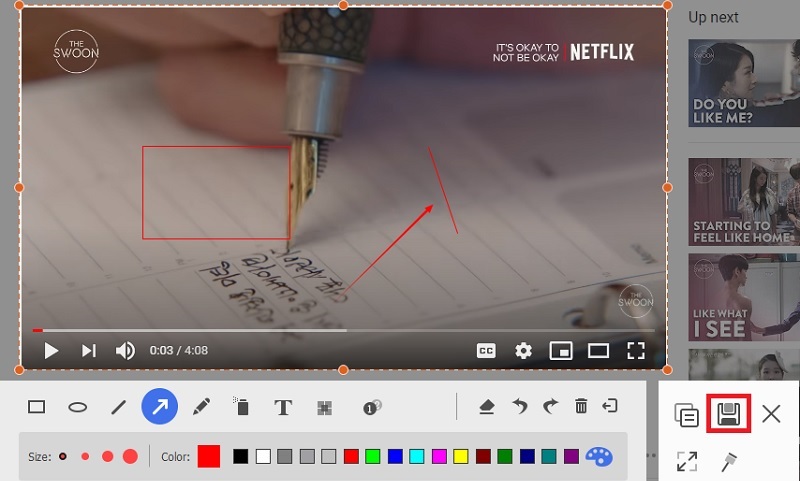Choose the Pencil freehand tool
Image resolution: width=800 pixels, height=481 pixels.
[201, 407]
